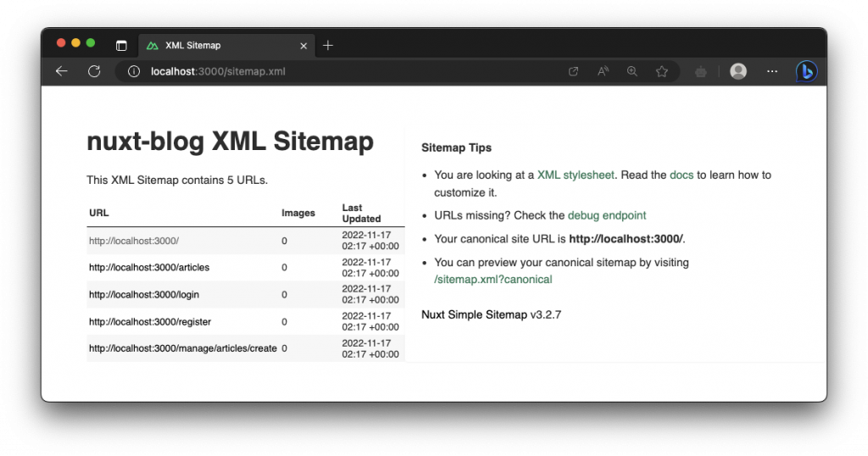This screenshot has height=456, width=868.
Task: Open the Bing chat sidebar button
Action: coord(807,71)
